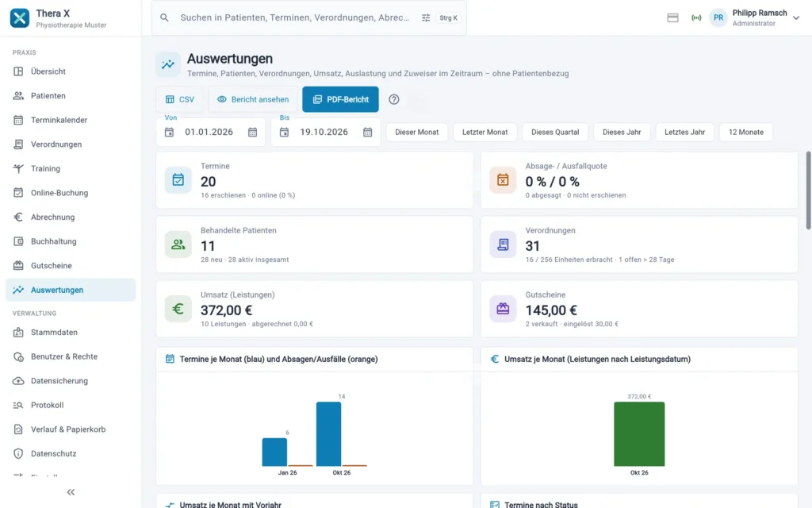Expand the Philipp Ramsch user menu
The height and width of the screenshot is (508, 812).
[796, 17]
